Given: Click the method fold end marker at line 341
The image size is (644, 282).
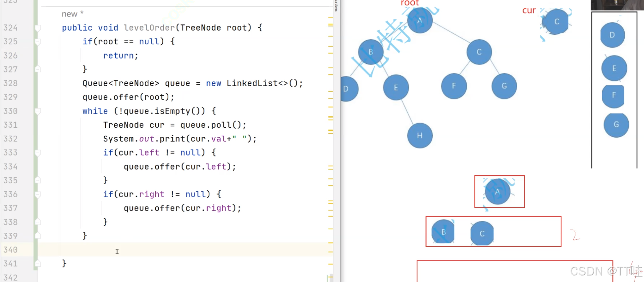Looking at the screenshot, I should coord(37,263).
